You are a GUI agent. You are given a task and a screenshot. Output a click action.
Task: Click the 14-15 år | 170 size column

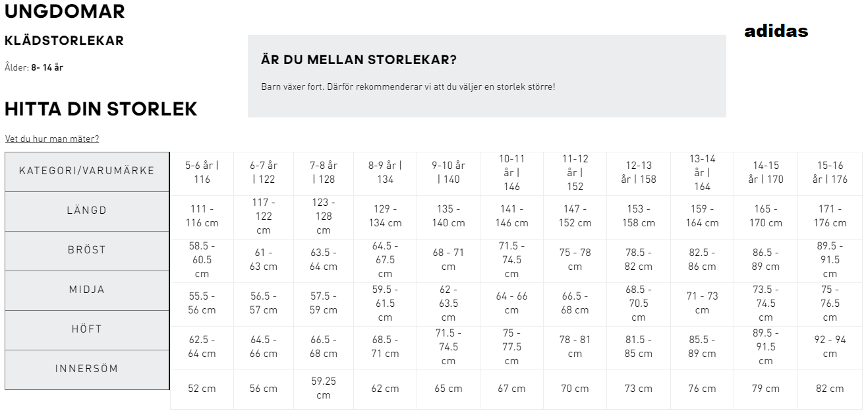(x=766, y=173)
